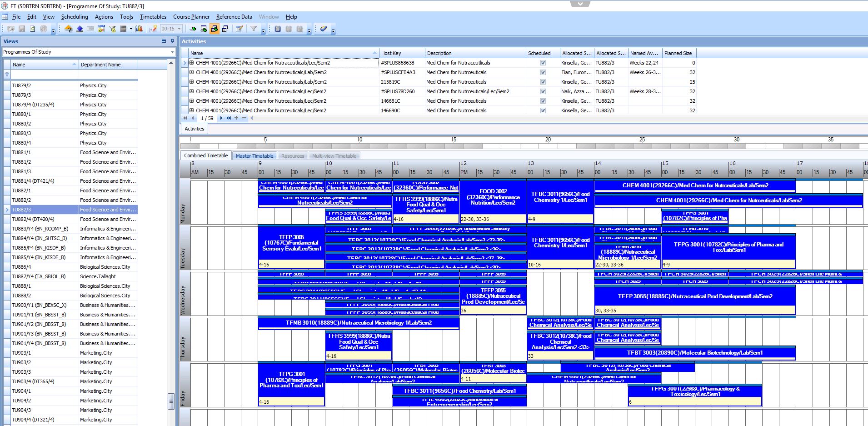
Task: Click the pin icon on the Views panel
Action: (172, 41)
